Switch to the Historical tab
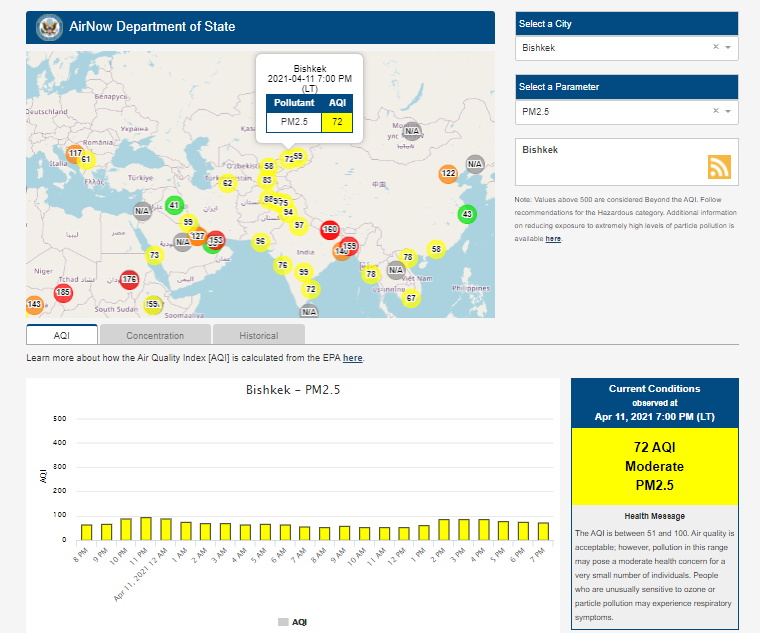Viewport: 760px width, 633px height. pyautogui.click(x=258, y=335)
